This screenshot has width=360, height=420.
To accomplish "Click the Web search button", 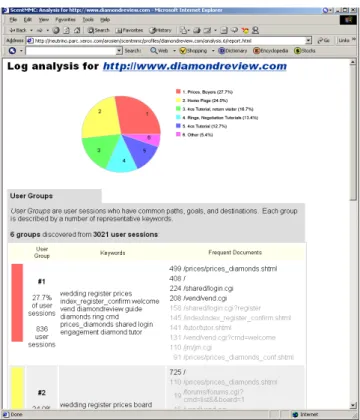I will point(159,51).
